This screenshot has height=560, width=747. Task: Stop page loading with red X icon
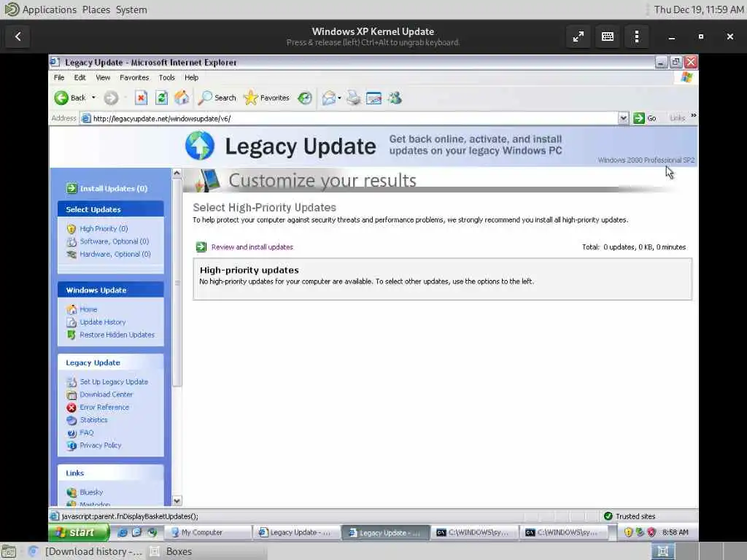pyautogui.click(x=141, y=98)
